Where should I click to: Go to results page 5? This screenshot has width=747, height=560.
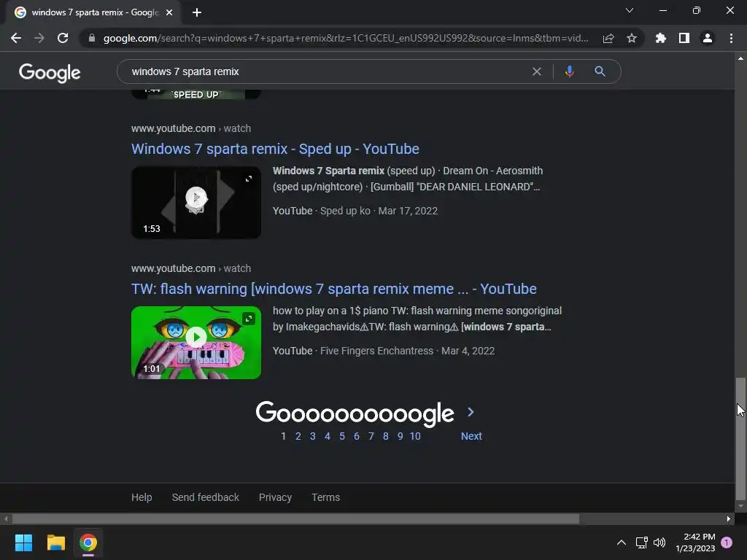342,436
